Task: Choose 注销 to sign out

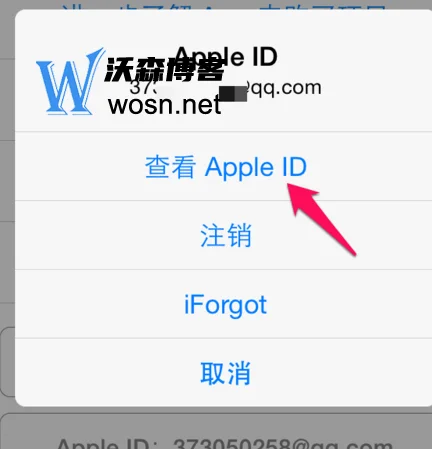Action: [x=225, y=235]
